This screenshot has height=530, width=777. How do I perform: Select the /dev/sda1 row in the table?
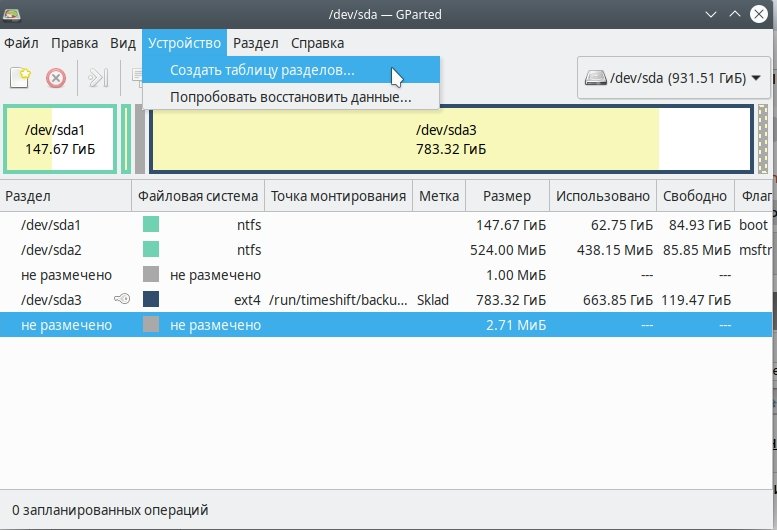coord(386,225)
